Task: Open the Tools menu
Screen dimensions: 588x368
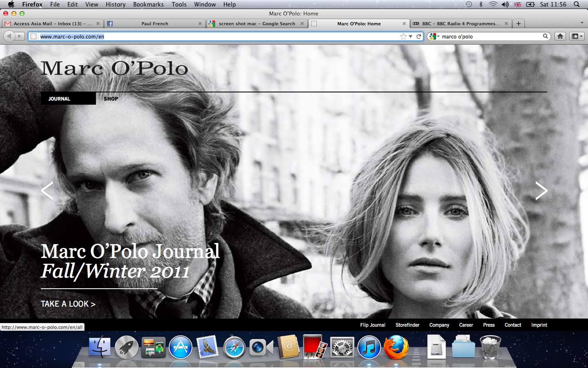Action: [x=179, y=4]
